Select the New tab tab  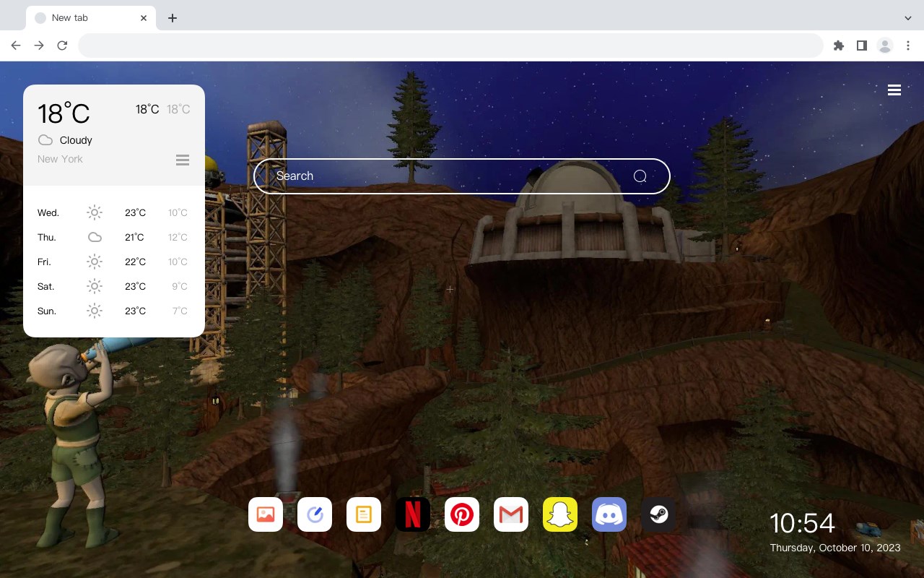91,18
